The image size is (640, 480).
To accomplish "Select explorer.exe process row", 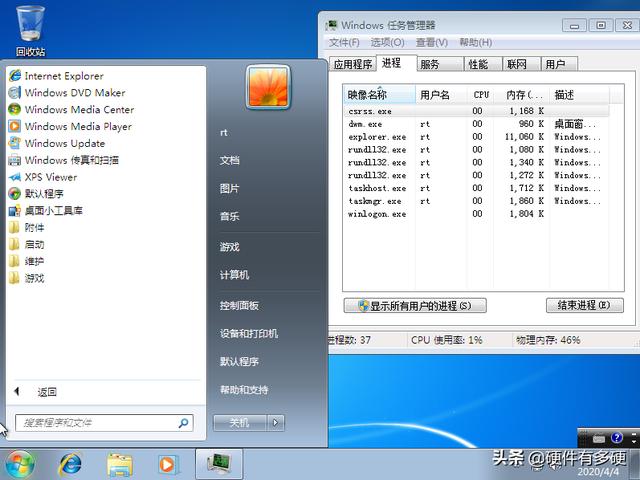I will click(477, 137).
